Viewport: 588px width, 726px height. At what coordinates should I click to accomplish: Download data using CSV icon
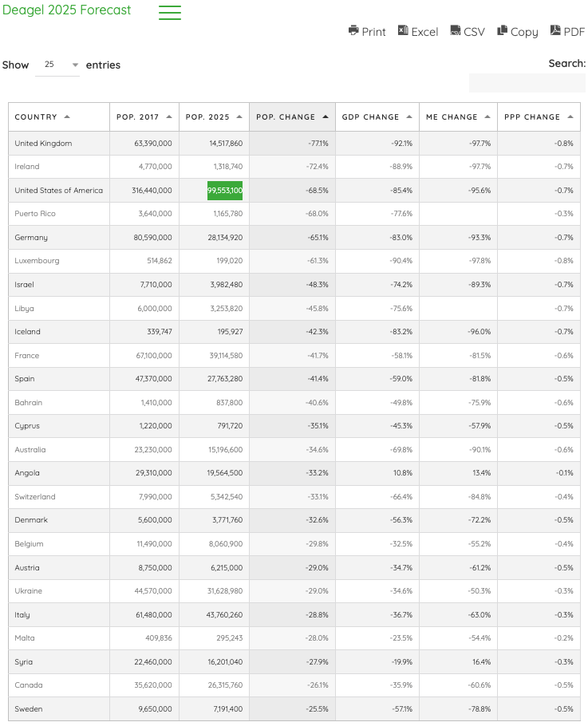455,31
